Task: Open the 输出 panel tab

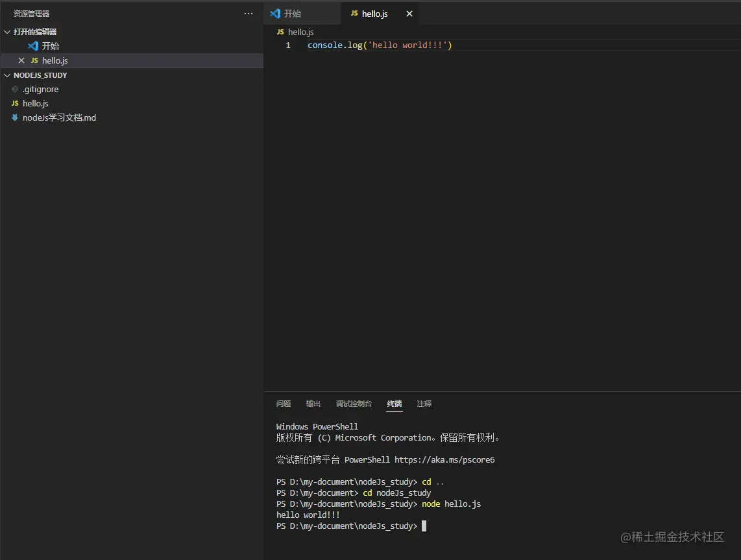Action: point(313,404)
